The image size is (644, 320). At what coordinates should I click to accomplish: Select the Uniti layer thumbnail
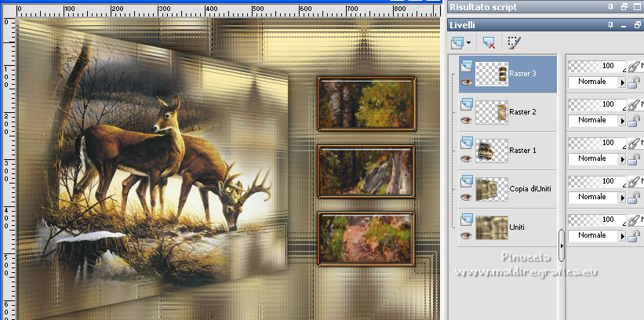coord(492,227)
